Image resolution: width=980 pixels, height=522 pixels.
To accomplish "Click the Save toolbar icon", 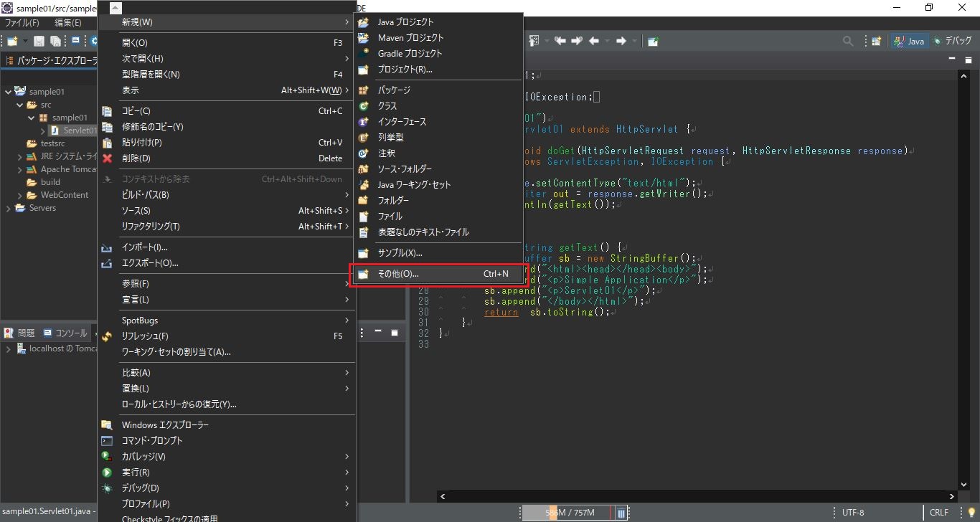I will (x=39, y=42).
